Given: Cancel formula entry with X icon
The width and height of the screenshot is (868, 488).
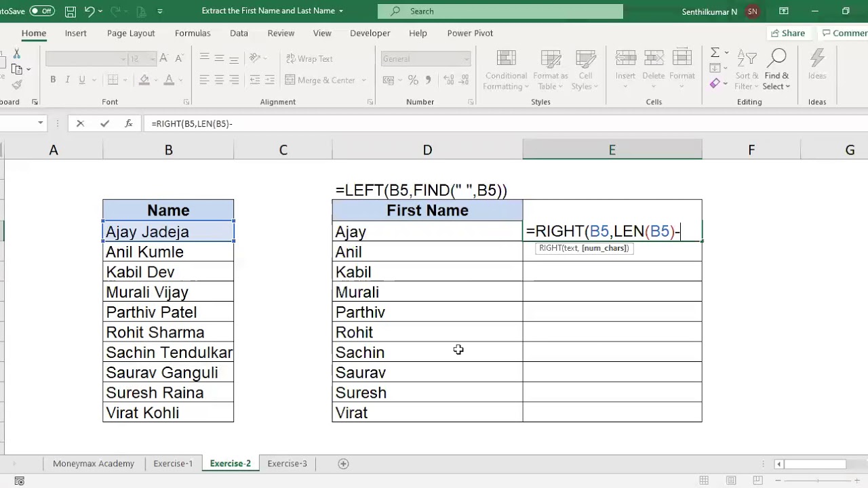Looking at the screenshot, I should point(80,123).
